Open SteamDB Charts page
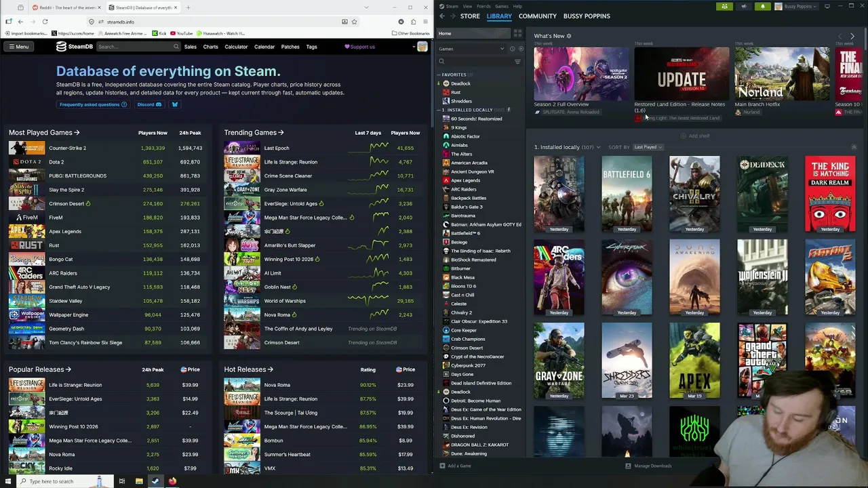 pos(211,47)
